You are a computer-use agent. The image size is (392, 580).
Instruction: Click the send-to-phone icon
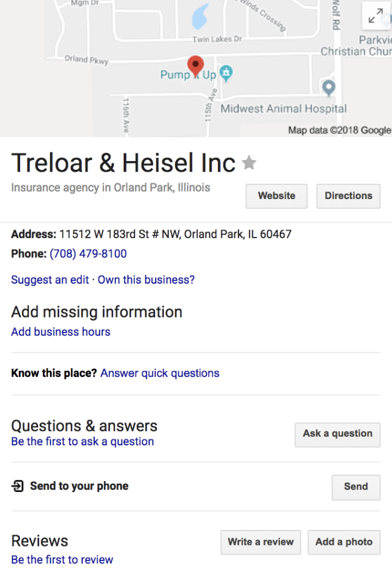[16, 486]
